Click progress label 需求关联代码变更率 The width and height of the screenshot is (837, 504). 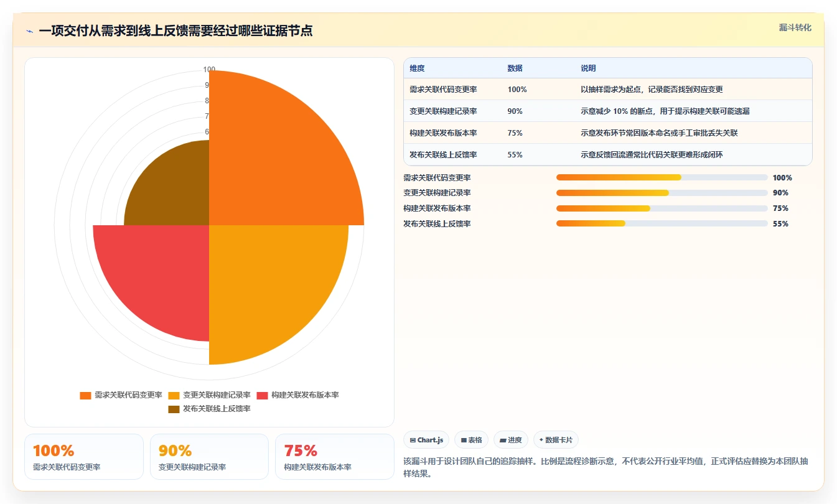(437, 177)
